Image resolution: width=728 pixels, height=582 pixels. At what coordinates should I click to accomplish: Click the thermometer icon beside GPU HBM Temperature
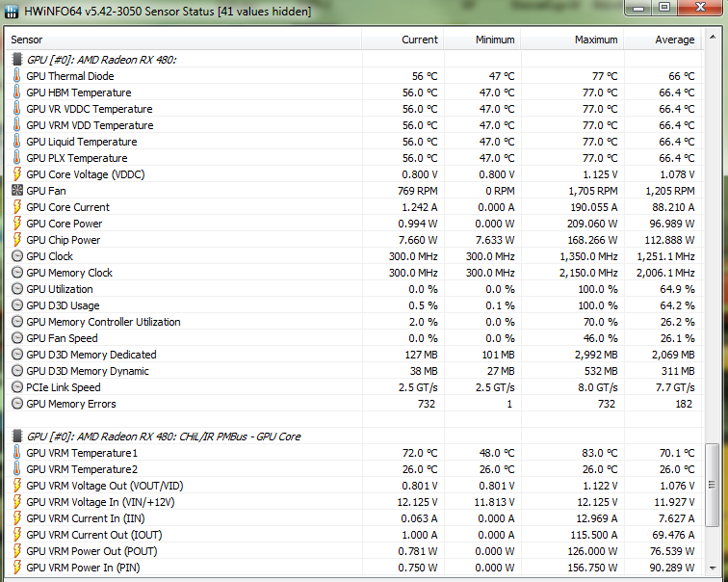click(x=16, y=92)
